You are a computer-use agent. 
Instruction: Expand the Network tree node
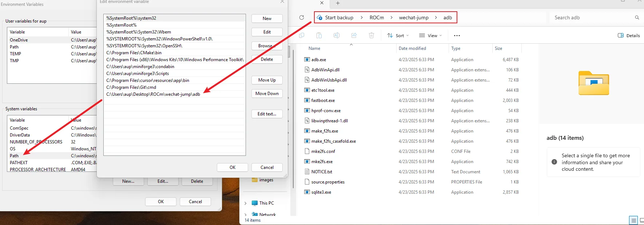246,214
